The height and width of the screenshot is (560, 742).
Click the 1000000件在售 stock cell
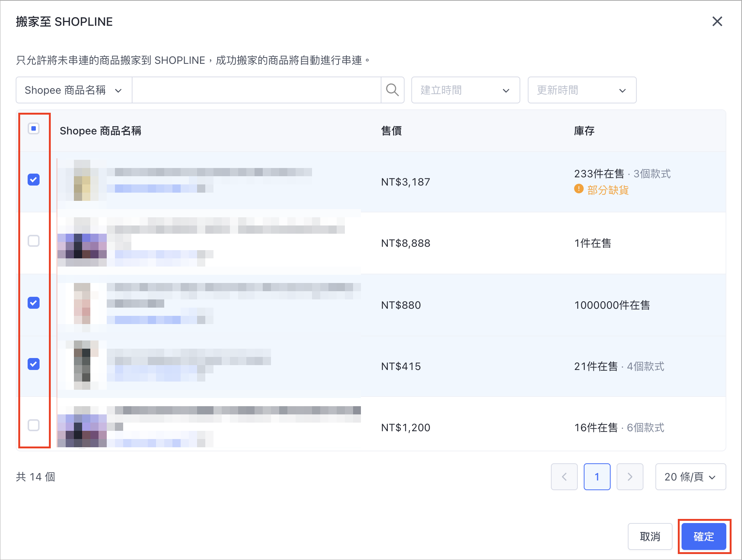coord(612,305)
